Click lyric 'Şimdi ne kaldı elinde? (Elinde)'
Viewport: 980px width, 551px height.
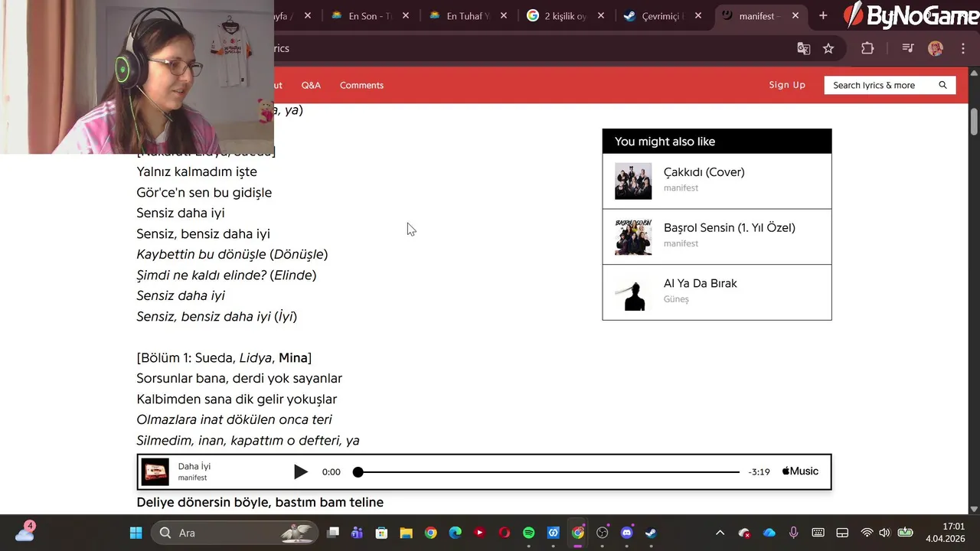226,275
